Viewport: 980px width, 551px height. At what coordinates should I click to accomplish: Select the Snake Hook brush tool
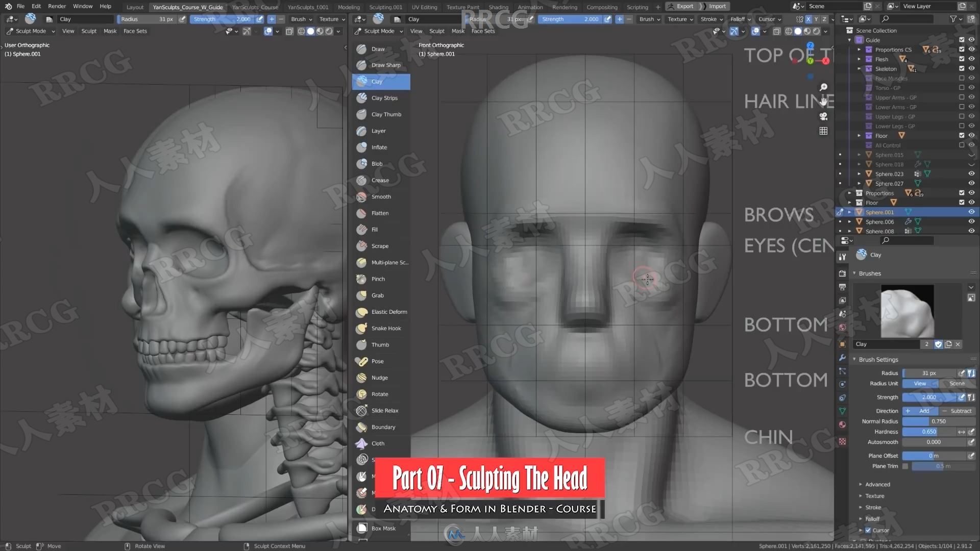tap(386, 328)
